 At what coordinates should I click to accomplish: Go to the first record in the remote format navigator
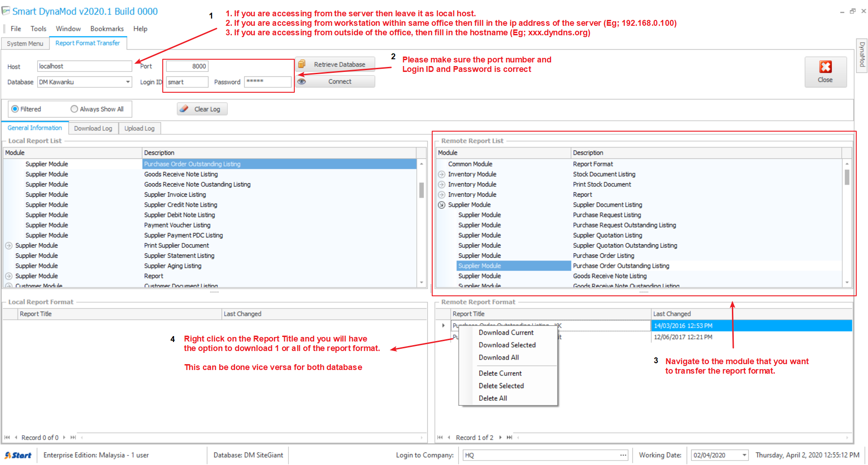440,437
